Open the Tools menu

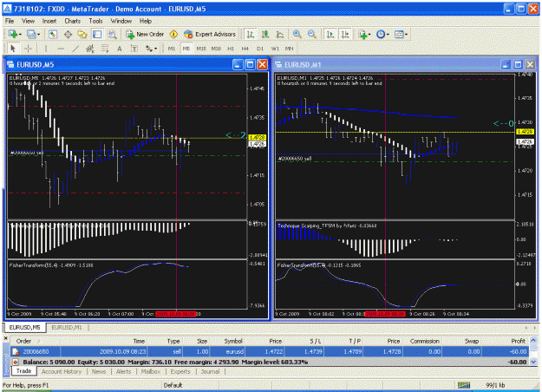pyautogui.click(x=95, y=21)
